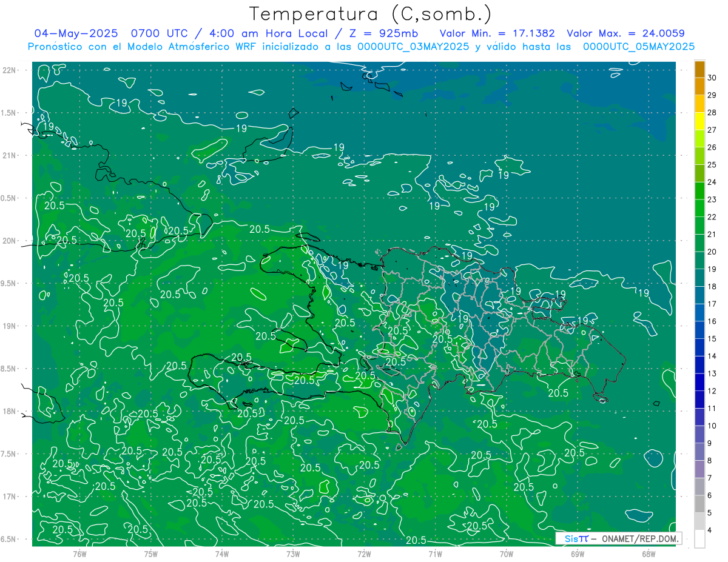Pick the blue swatch between 14 and 15
Screen dimensions: 728x562
[x=699, y=347]
